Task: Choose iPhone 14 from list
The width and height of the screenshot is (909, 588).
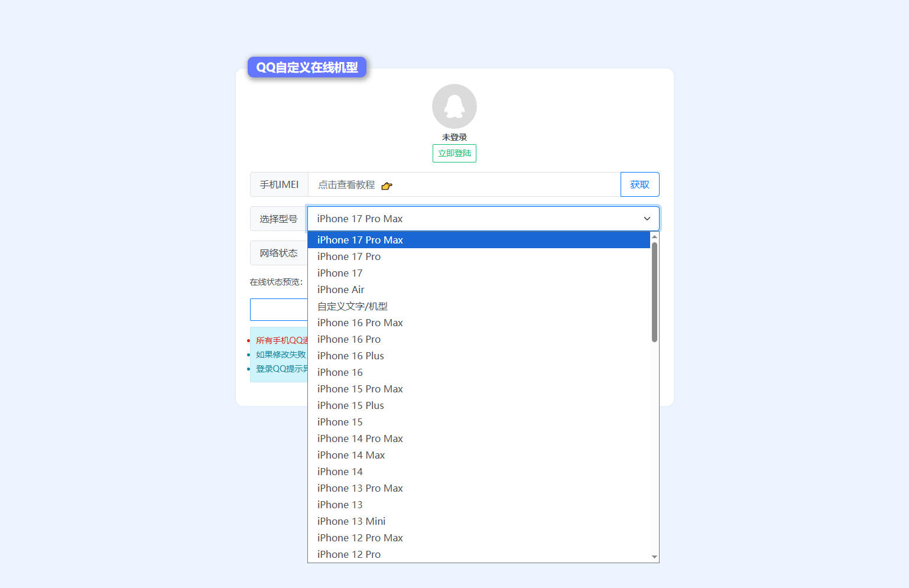Action: pos(479,472)
